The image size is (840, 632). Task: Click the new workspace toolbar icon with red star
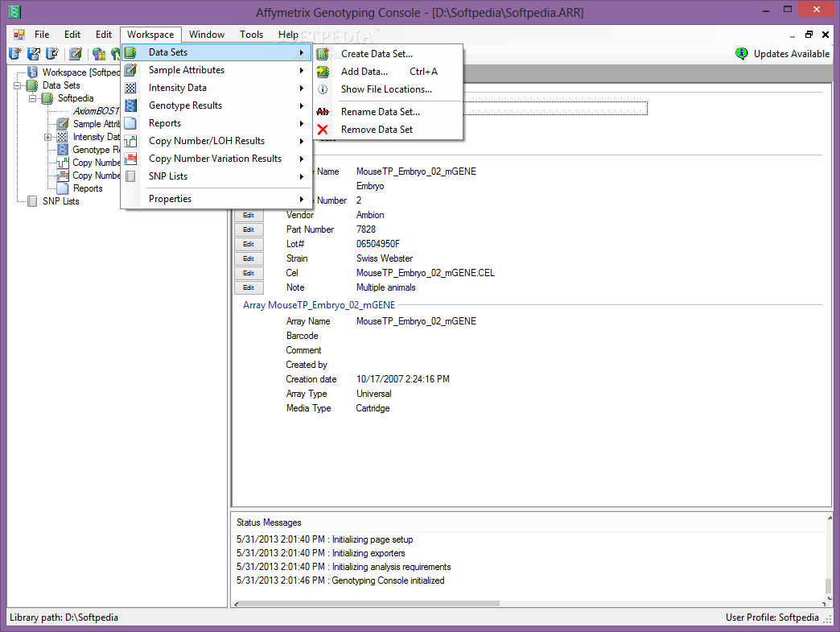(x=15, y=54)
